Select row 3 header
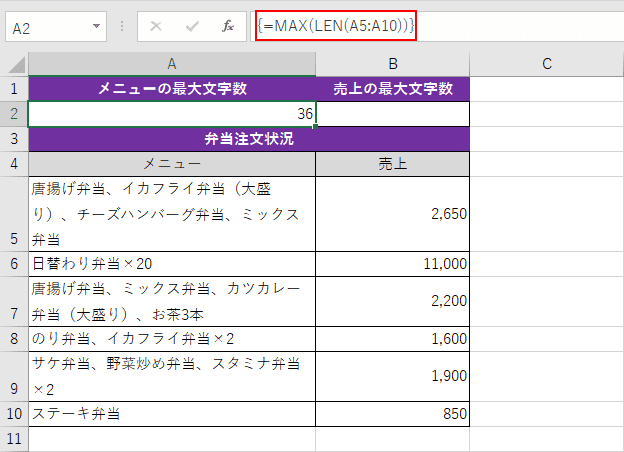 coord(14,139)
